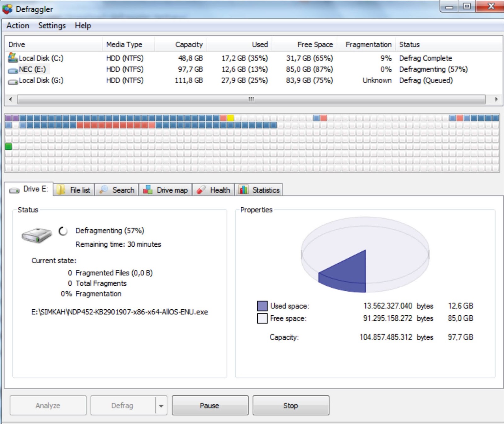Open the Defrag button dropdown arrow

coord(161,406)
